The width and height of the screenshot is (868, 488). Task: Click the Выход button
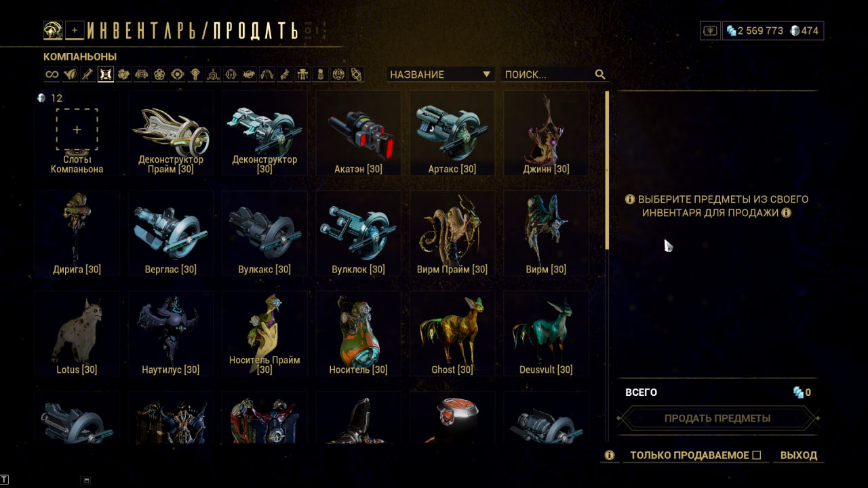pos(799,455)
